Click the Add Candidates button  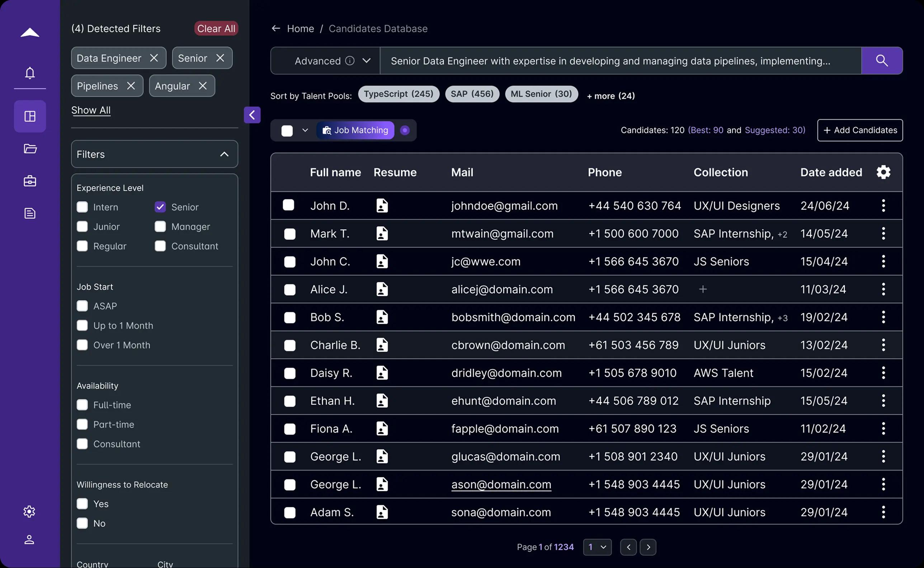[x=860, y=131]
